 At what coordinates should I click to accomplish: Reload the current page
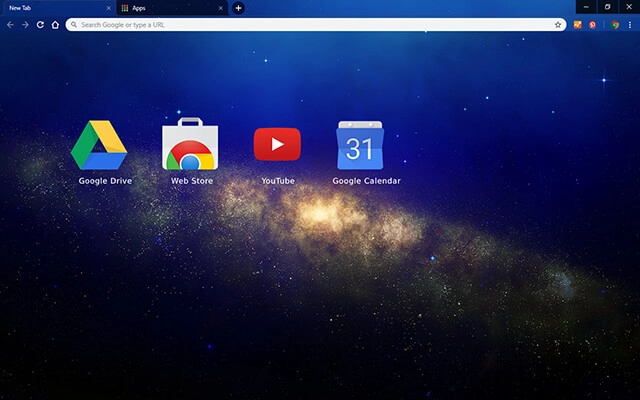pyautogui.click(x=40, y=25)
